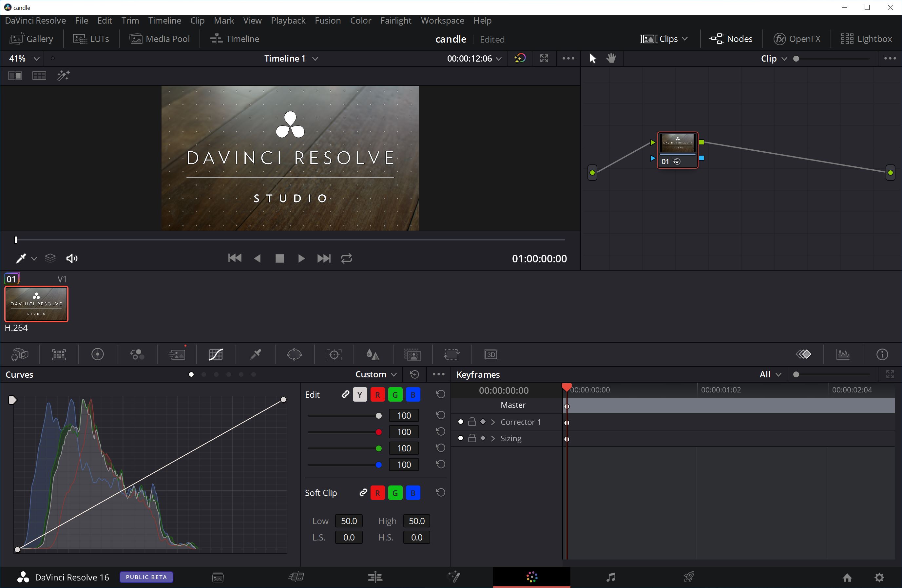Image resolution: width=902 pixels, height=588 pixels.
Task: Click the Image Wipe viewer icon
Action: click(15, 76)
